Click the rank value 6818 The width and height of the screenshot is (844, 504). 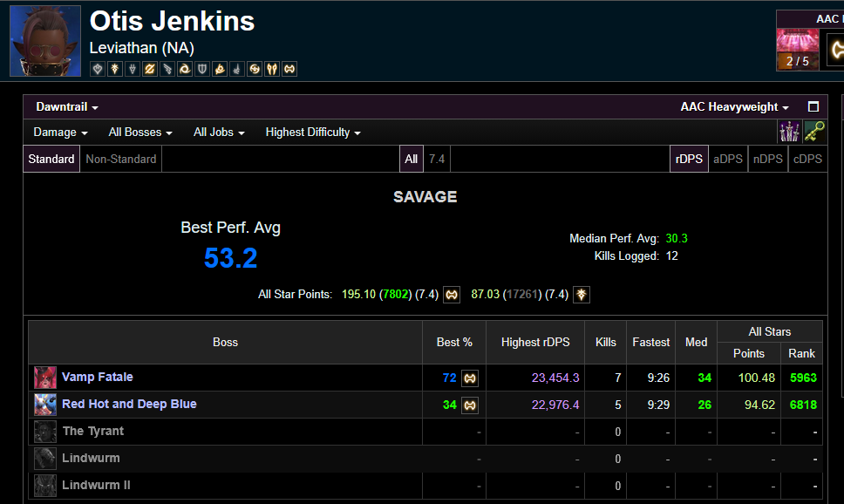point(803,405)
